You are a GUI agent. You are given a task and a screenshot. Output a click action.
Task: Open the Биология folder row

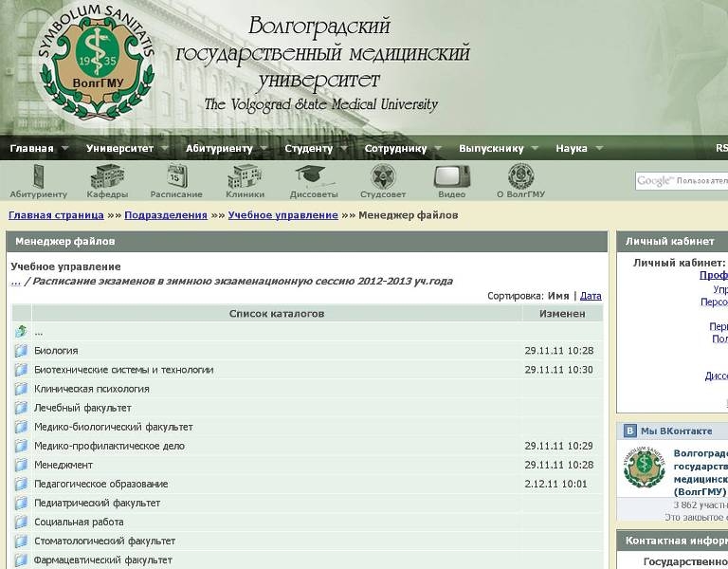[x=56, y=351]
